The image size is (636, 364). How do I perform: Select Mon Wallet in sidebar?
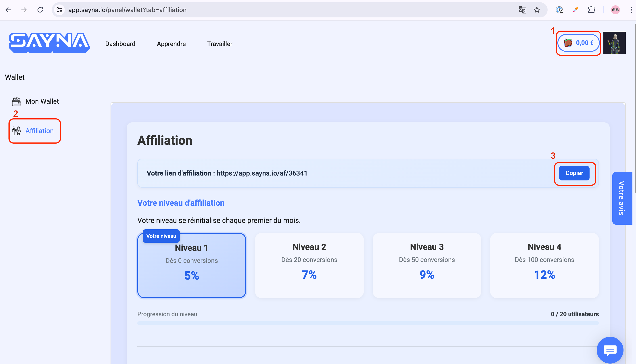(42, 101)
